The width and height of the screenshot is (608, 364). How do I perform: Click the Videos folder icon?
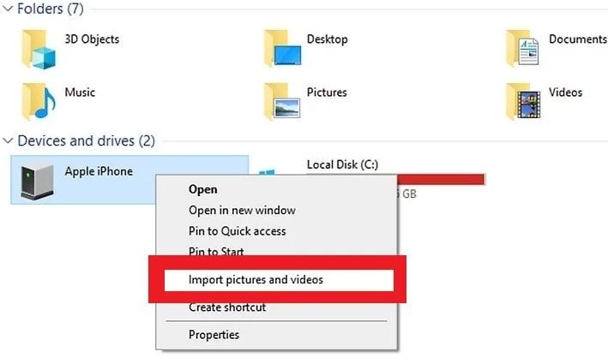pyautogui.click(x=523, y=101)
